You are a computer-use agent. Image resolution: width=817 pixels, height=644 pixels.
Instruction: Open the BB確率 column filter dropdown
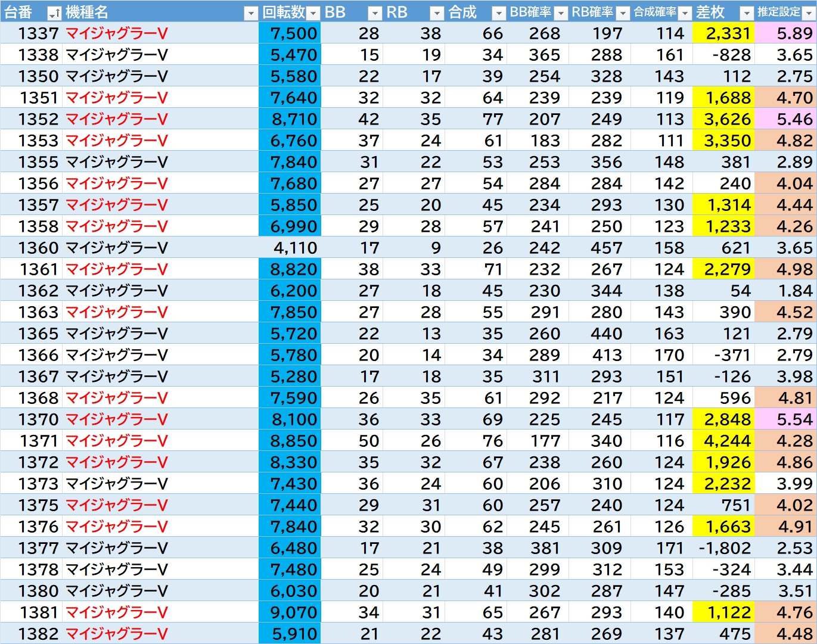pyautogui.click(x=561, y=13)
